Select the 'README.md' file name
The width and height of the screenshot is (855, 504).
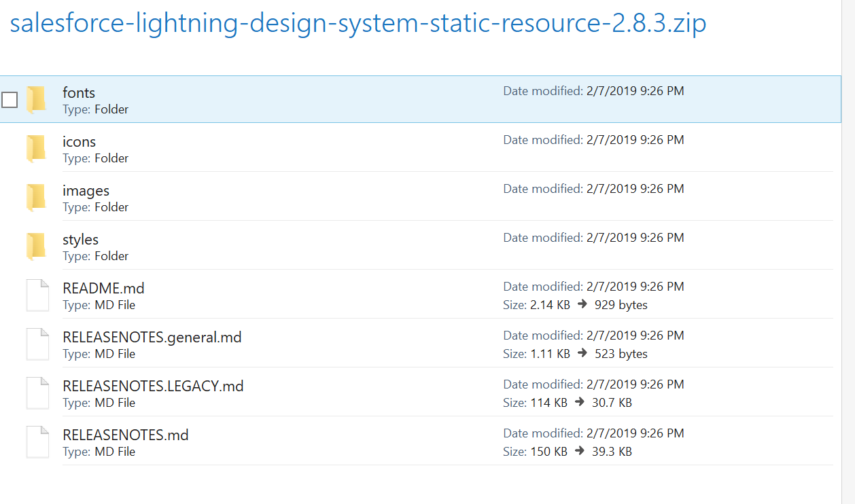(x=103, y=289)
